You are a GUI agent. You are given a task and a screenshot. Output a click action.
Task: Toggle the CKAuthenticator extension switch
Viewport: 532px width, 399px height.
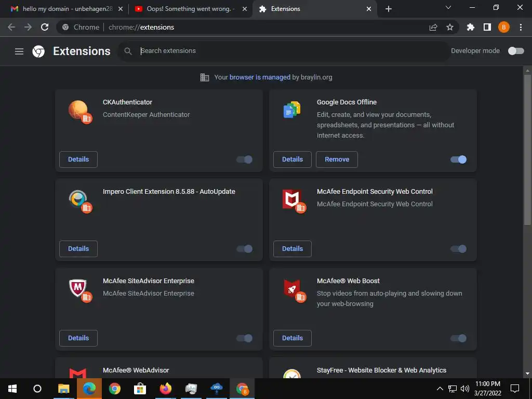coord(245,159)
